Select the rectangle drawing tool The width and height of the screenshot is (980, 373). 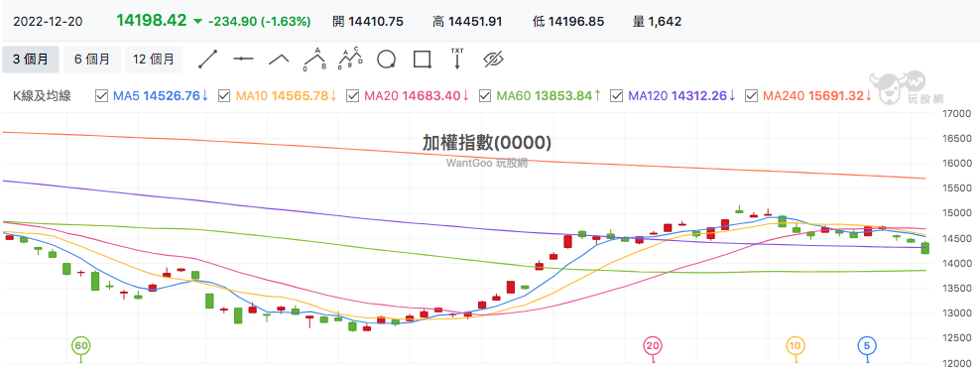[x=423, y=60]
